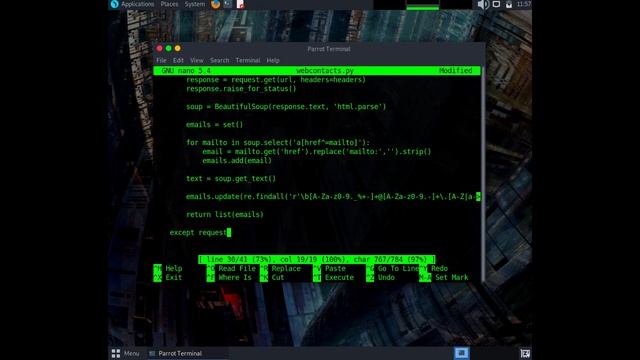The width and height of the screenshot is (640, 360).
Task: Click the green window button
Action: (169, 48)
